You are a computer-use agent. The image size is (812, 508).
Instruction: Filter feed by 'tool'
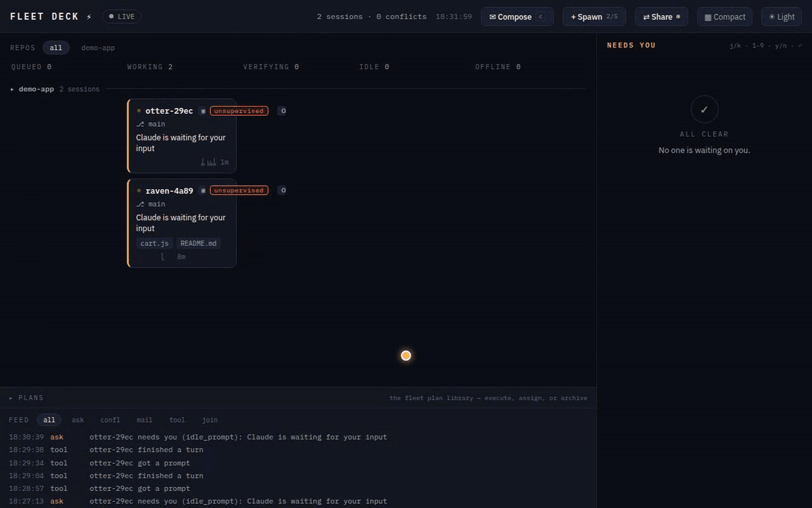tap(177, 420)
